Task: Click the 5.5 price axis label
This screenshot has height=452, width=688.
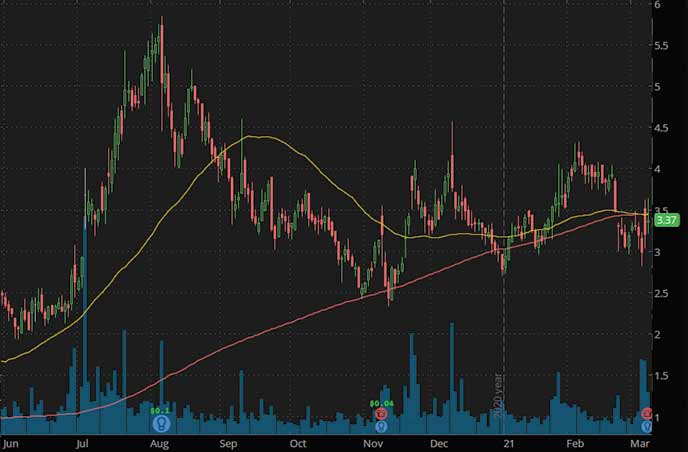Action: pyautogui.click(x=661, y=46)
